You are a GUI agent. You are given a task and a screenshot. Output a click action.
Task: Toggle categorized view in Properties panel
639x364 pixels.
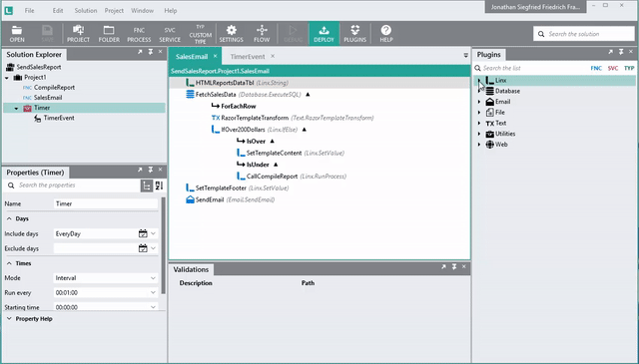[147, 185]
